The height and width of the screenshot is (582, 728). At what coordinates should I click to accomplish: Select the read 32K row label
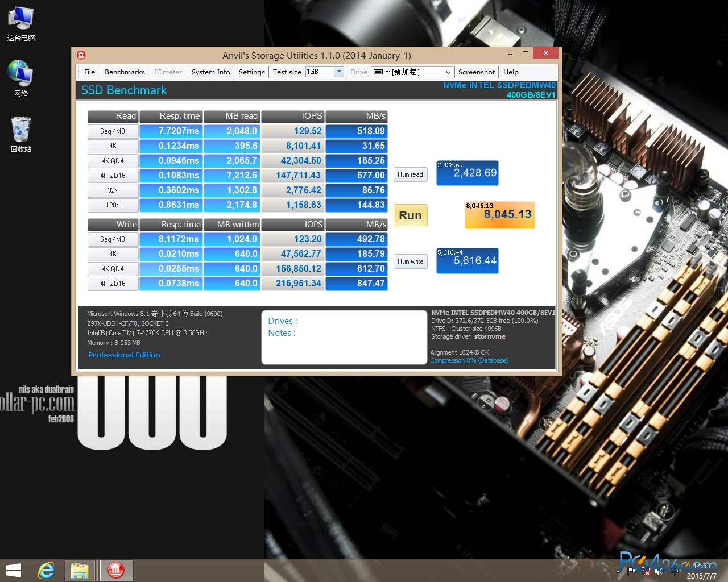tap(113, 190)
